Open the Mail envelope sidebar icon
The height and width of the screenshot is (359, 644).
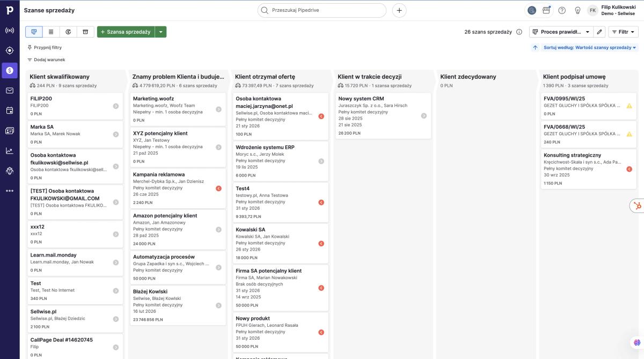10,90
